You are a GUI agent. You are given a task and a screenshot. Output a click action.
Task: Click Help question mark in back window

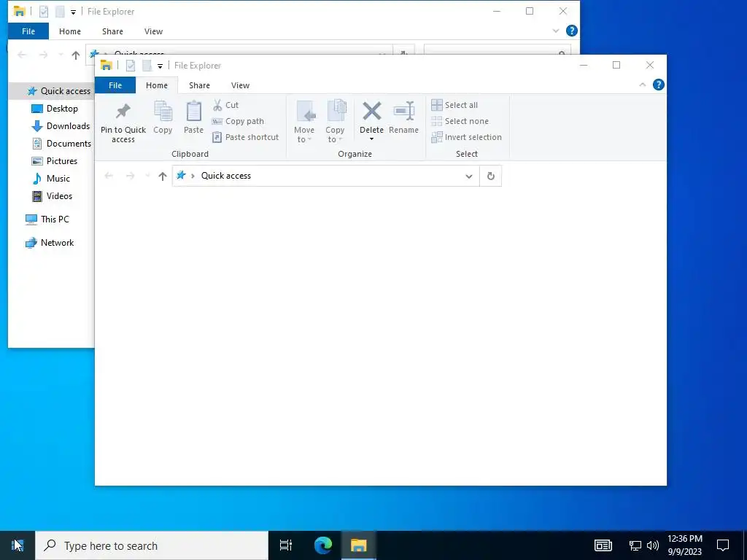click(x=572, y=31)
